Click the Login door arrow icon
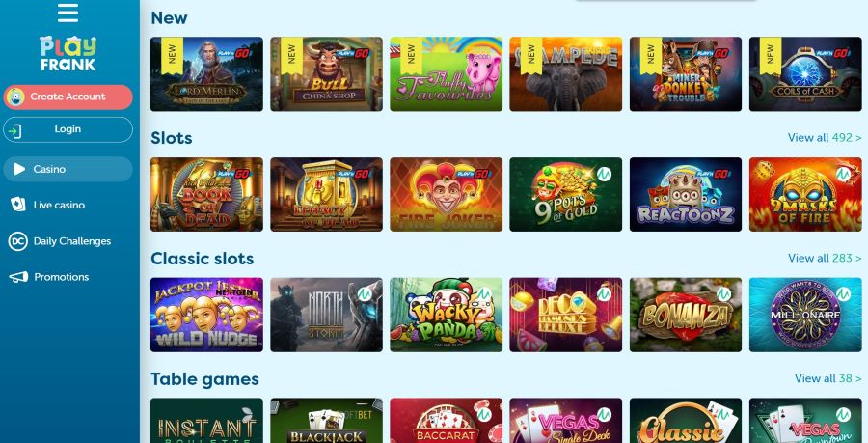The height and width of the screenshot is (443, 868). tap(14, 130)
